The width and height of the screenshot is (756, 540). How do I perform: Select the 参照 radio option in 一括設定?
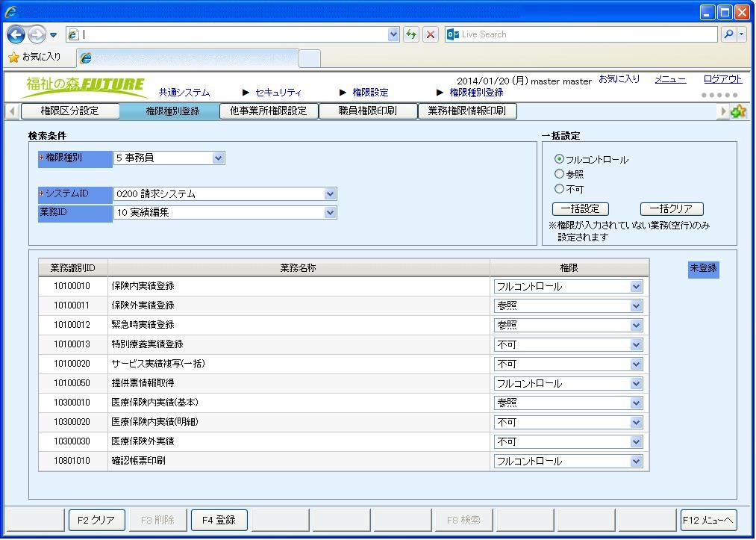pyautogui.click(x=559, y=174)
